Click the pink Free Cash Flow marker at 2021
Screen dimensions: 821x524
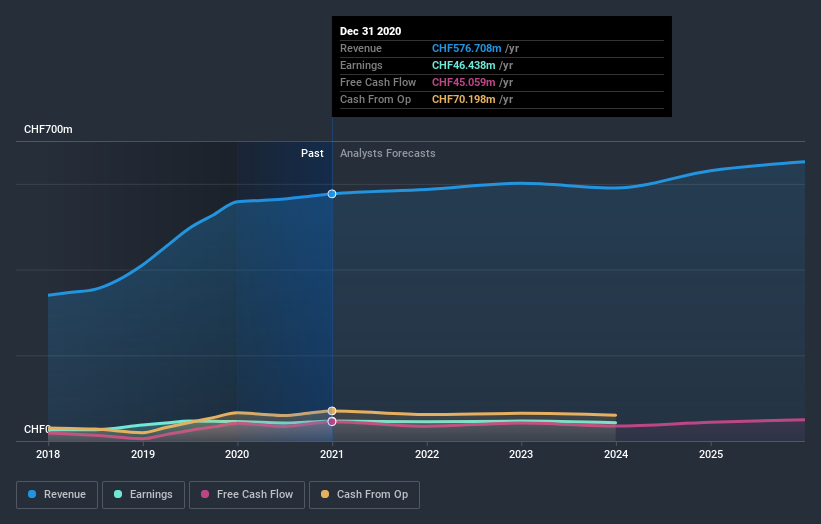pyautogui.click(x=332, y=421)
